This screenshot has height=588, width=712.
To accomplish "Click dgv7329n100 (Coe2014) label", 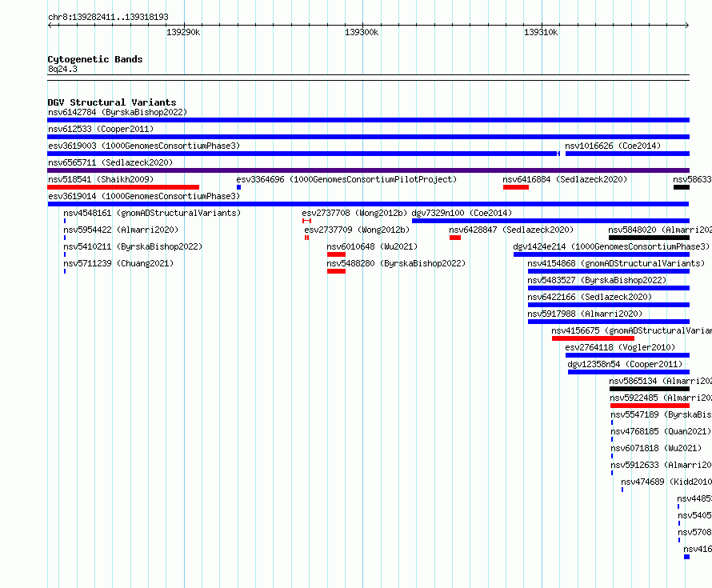I will pos(462,213).
